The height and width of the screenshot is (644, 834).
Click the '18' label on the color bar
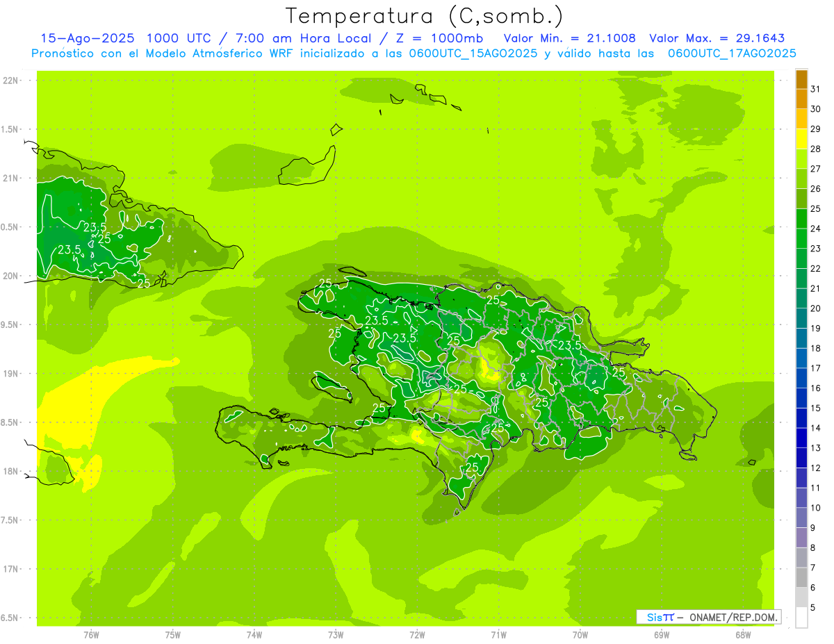(x=815, y=348)
